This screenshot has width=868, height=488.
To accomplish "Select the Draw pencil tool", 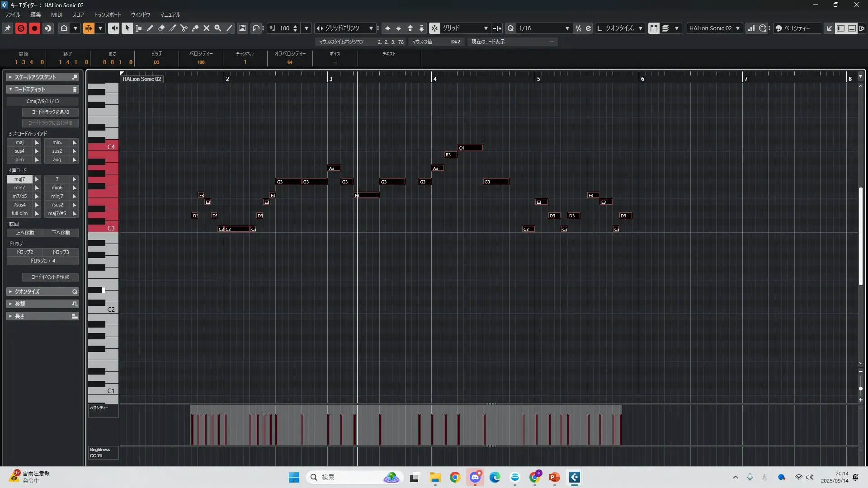I will pyautogui.click(x=150, y=28).
